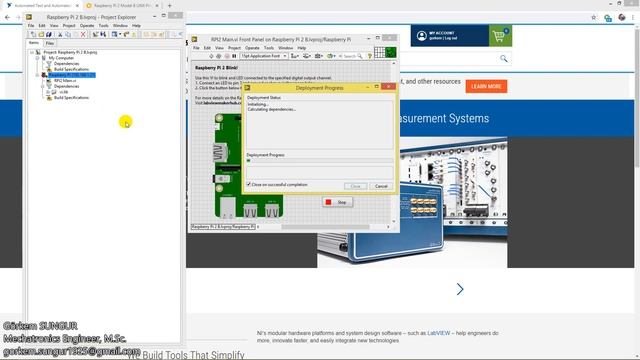
Task: Click Run Continuously icon on Front Panel toolbar
Action: pyautogui.click(x=219, y=56)
